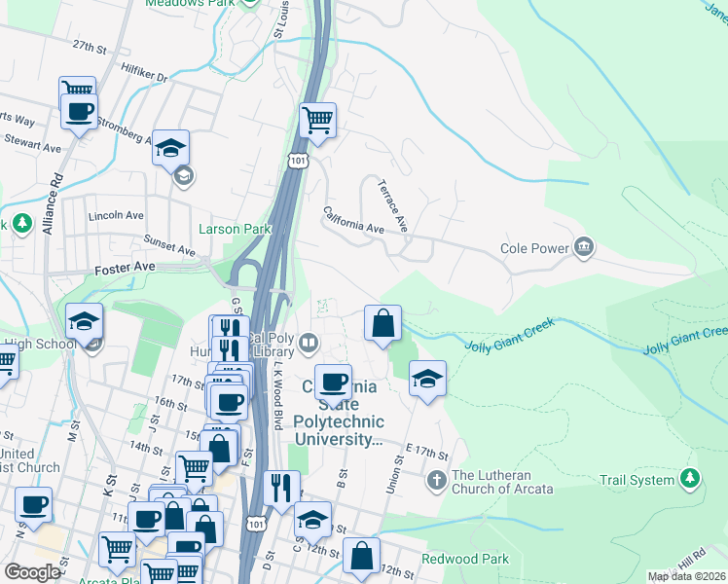This screenshot has width=728, height=584.
Task: Select the Cole Power label text
Action: coord(534,248)
